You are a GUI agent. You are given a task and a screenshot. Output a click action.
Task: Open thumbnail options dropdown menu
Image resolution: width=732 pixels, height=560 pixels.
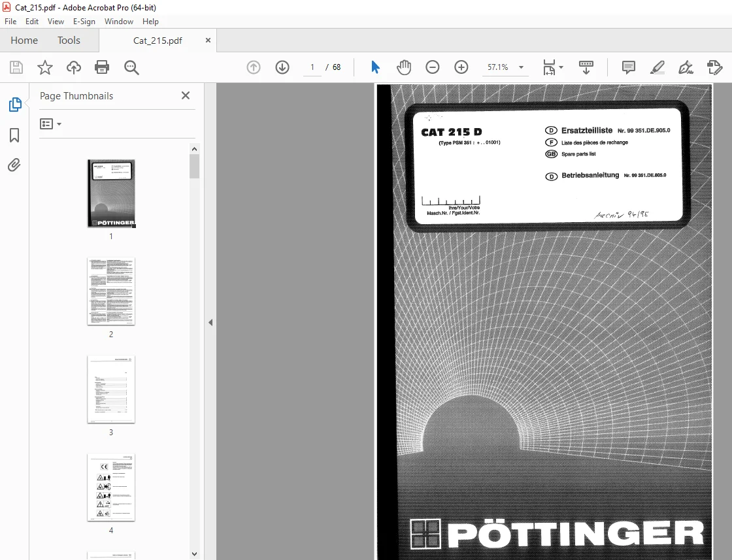pos(50,124)
